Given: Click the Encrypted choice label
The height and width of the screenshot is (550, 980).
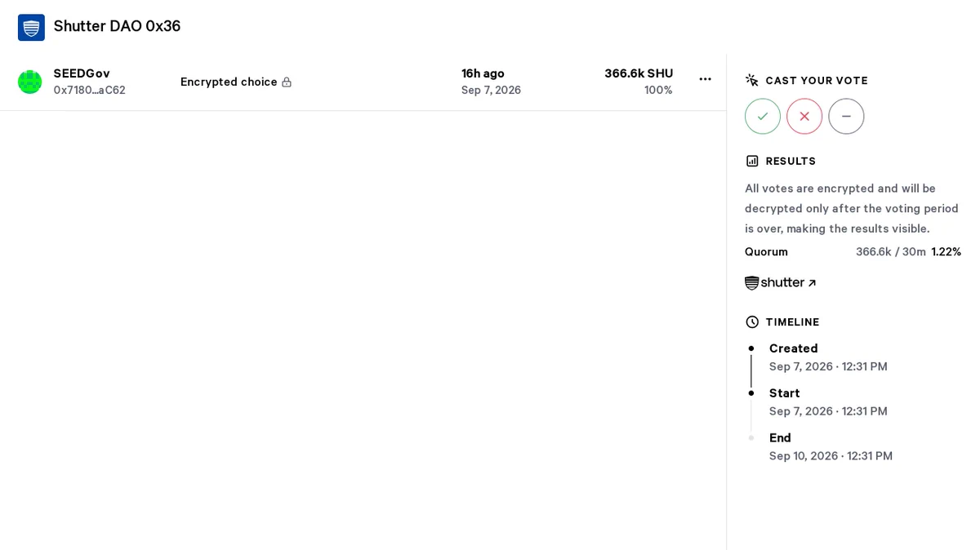Looking at the screenshot, I should point(229,82).
